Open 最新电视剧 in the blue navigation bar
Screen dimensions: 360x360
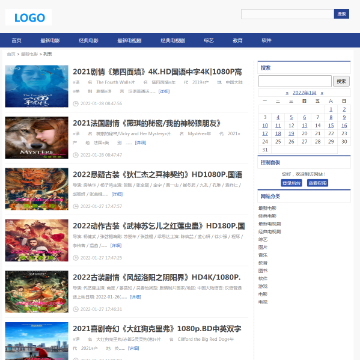pyautogui.click(x=129, y=41)
